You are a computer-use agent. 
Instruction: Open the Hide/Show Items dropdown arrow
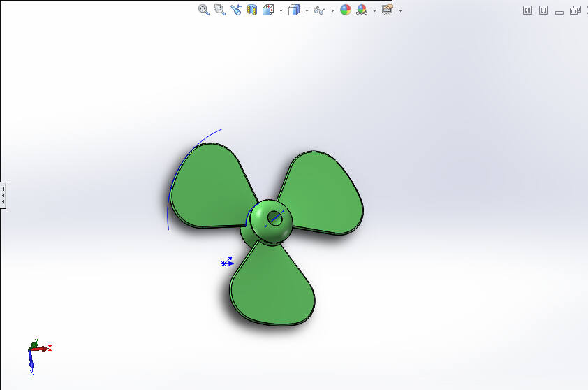point(332,10)
